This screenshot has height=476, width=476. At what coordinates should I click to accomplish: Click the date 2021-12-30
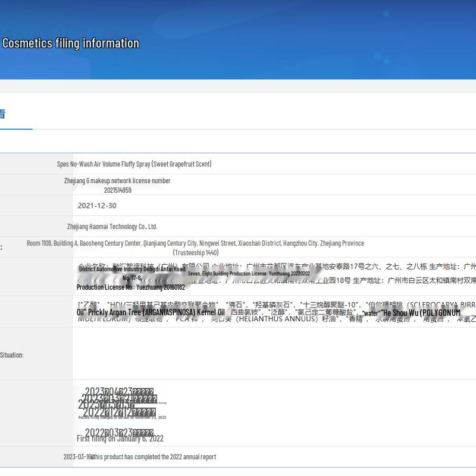(x=97, y=206)
